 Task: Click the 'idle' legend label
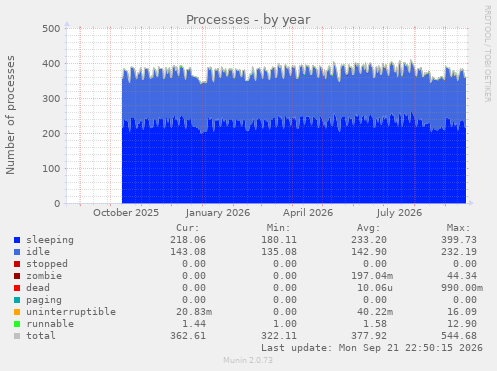click(x=38, y=252)
